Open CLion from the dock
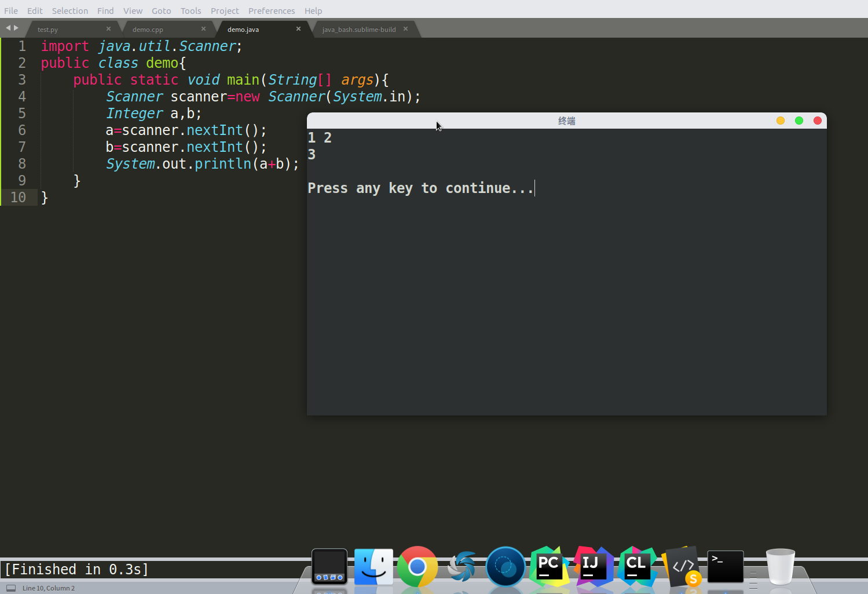 coord(637,566)
